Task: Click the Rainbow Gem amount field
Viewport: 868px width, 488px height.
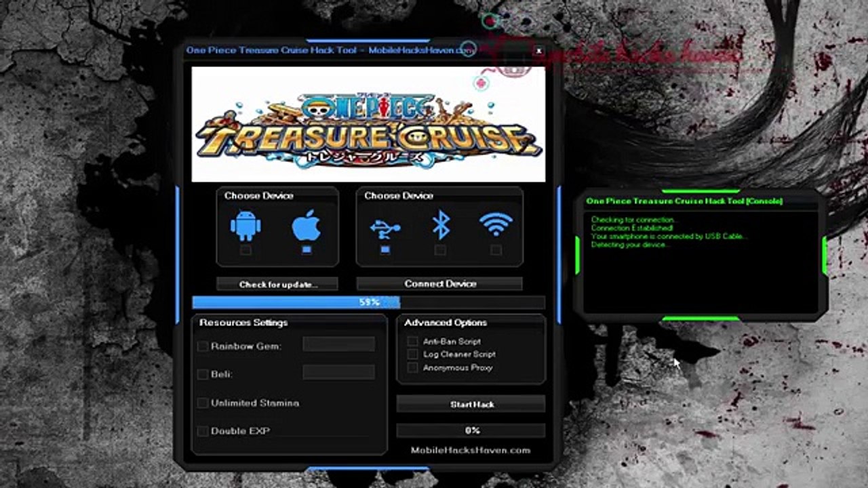Action: [338, 345]
